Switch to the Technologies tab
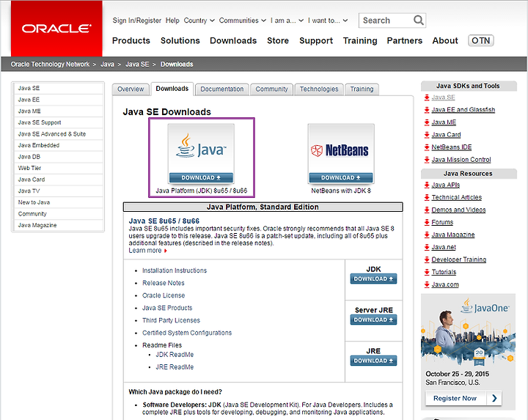The height and width of the screenshot is (420, 528). tap(319, 89)
